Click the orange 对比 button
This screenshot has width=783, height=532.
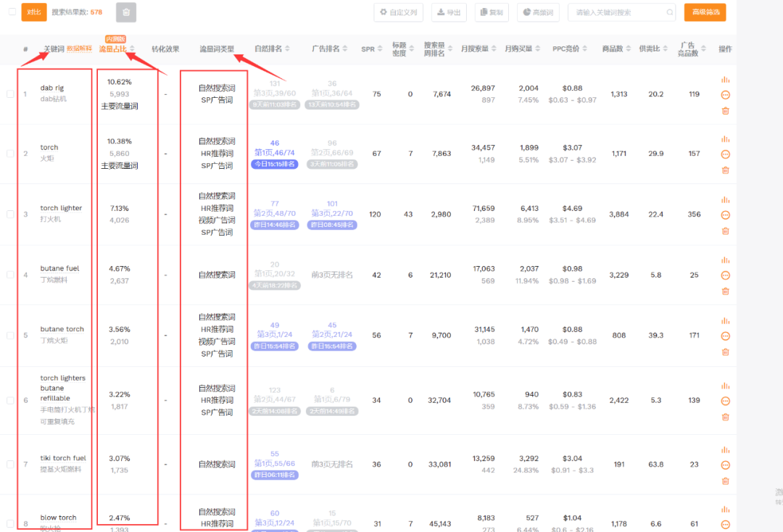[34, 12]
